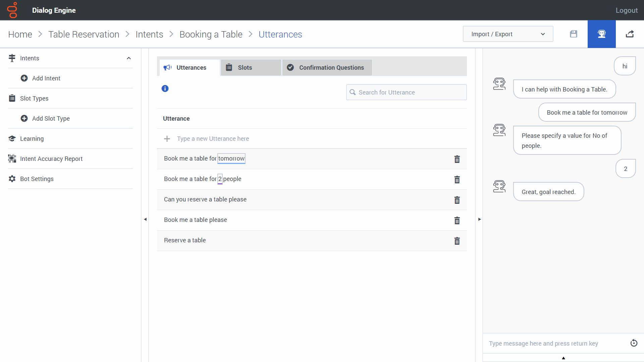Click the share/publish icon in the header

(x=630, y=34)
